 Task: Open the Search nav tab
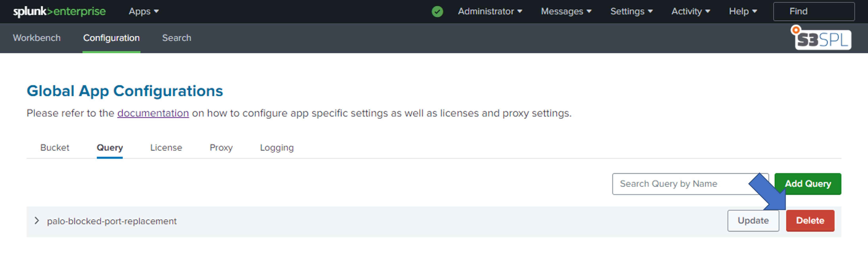[x=176, y=38]
